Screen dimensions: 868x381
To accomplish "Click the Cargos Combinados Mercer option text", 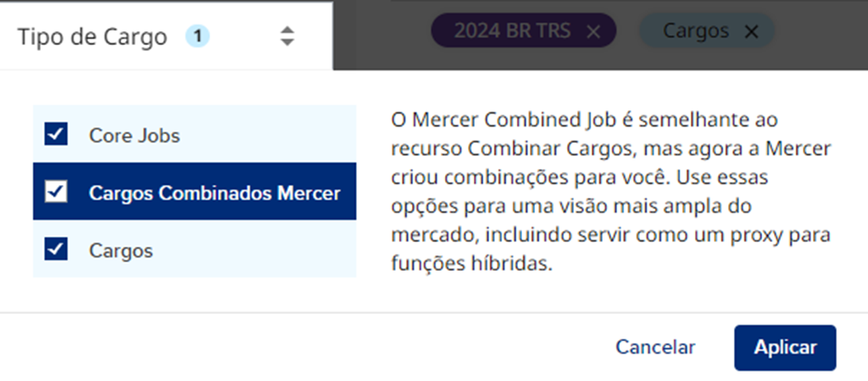I will click(x=214, y=193).
